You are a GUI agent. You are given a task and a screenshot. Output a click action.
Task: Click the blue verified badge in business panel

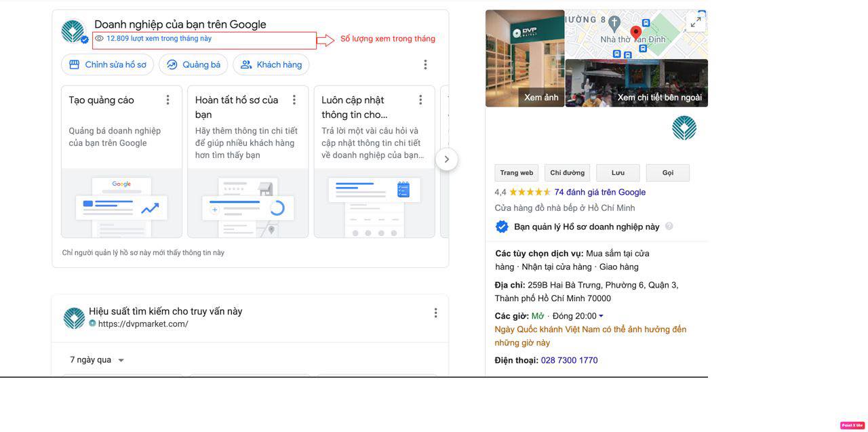point(502,227)
